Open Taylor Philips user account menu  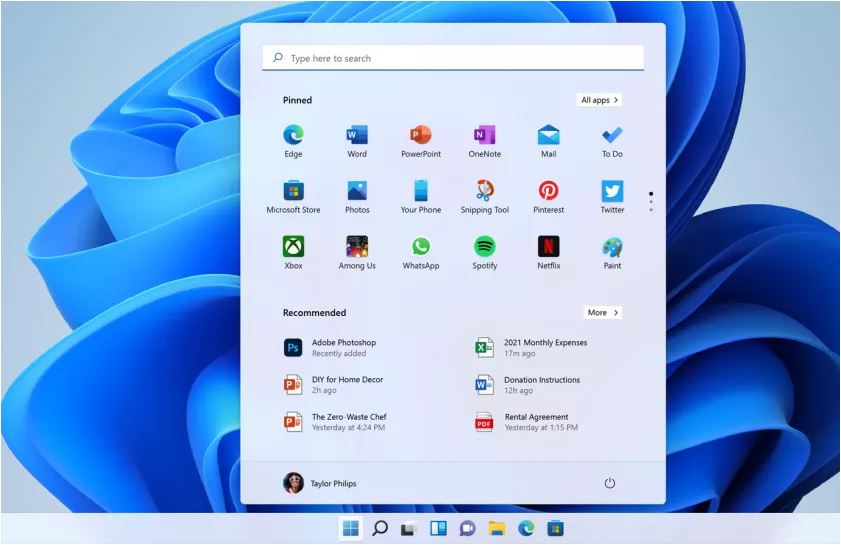(320, 483)
